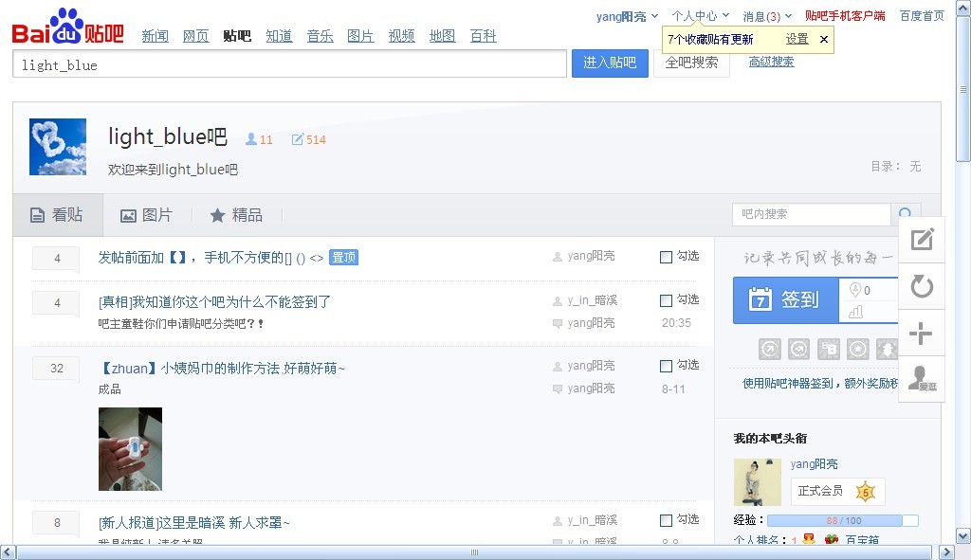The width and height of the screenshot is (971, 560).
Task: Check 勾选 for the 发帖前面加 post
Action: tap(666, 257)
